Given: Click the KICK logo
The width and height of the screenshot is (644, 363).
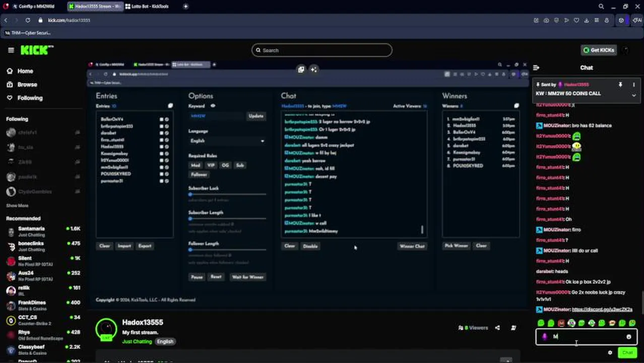Looking at the screenshot, I should [x=37, y=50].
